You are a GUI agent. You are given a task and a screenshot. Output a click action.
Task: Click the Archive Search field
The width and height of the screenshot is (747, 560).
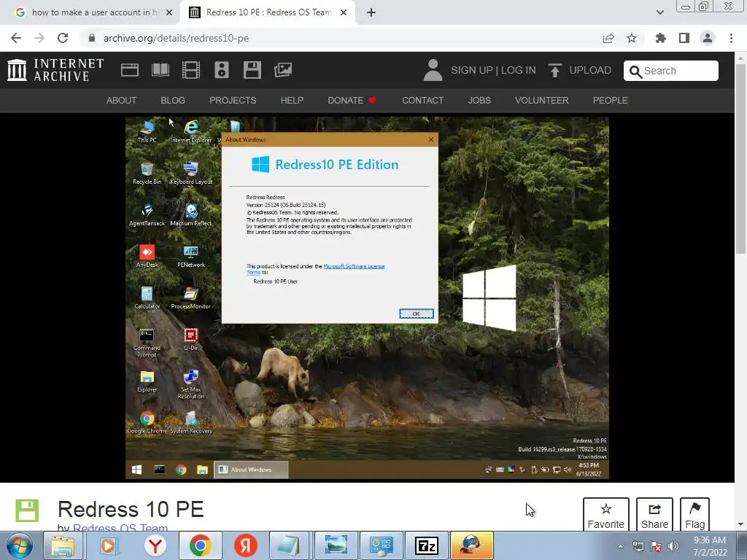tap(671, 71)
